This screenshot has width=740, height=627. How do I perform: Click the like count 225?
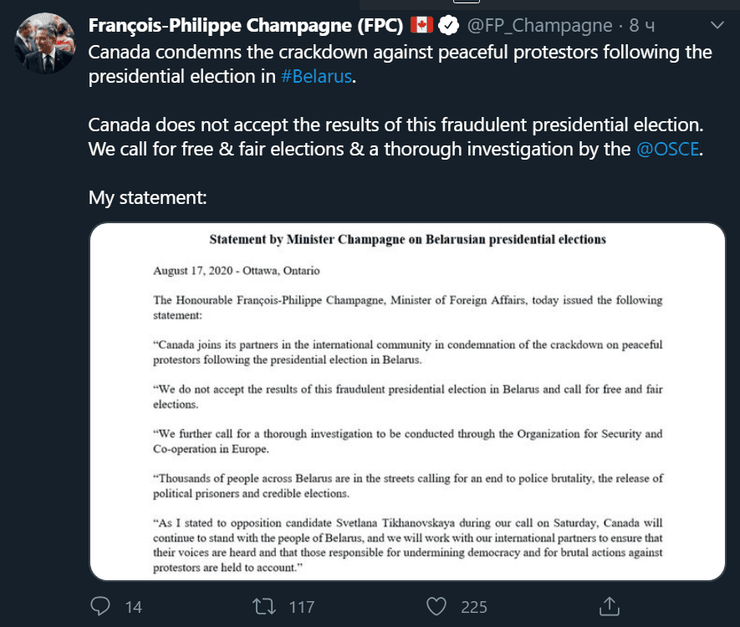pyautogui.click(x=474, y=607)
